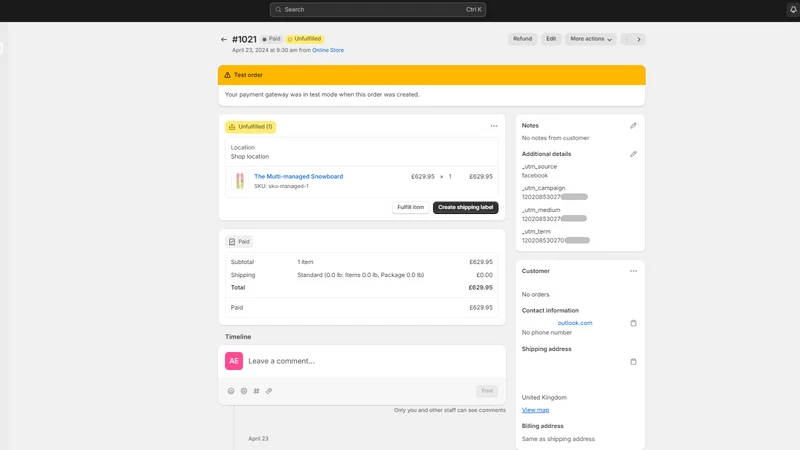Open the Customer card three-dot menu
The height and width of the screenshot is (450, 800).
[633, 271]
